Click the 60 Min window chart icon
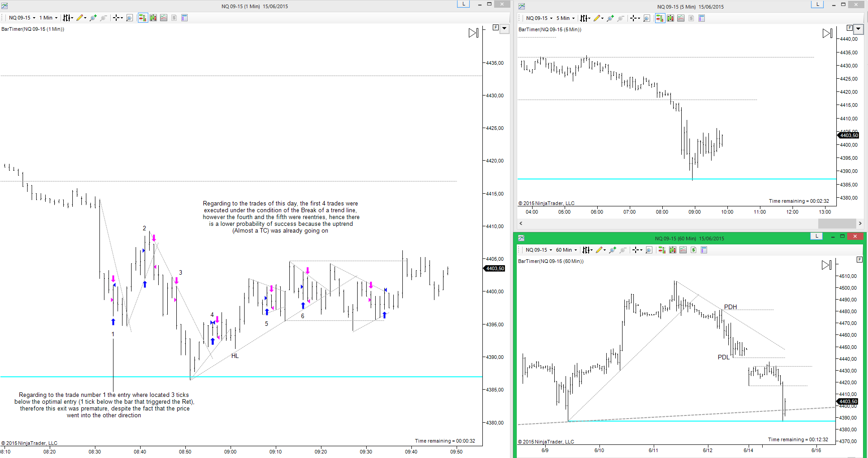This screenshot has height=458, width=868. (x=521, y=238)
